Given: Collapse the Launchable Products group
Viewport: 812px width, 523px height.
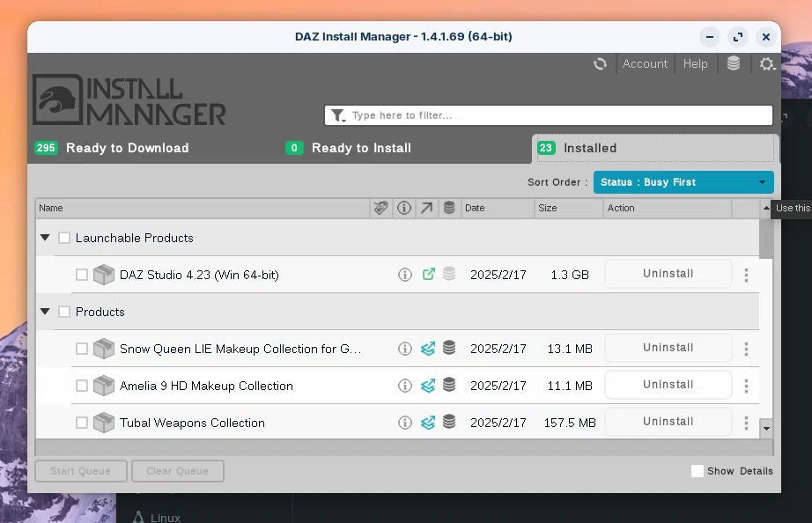Looking at the screenshot, I should coord(45,238).
